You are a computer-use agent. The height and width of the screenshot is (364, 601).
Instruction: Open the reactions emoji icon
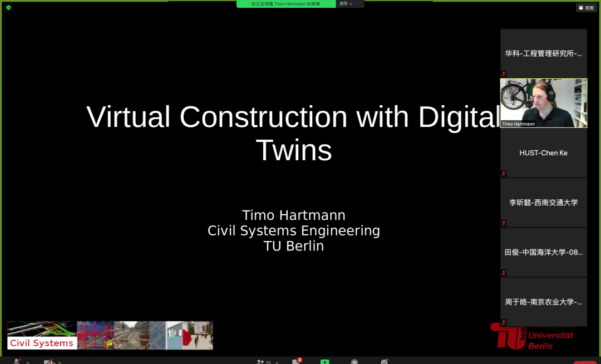(x=384, y=362)
